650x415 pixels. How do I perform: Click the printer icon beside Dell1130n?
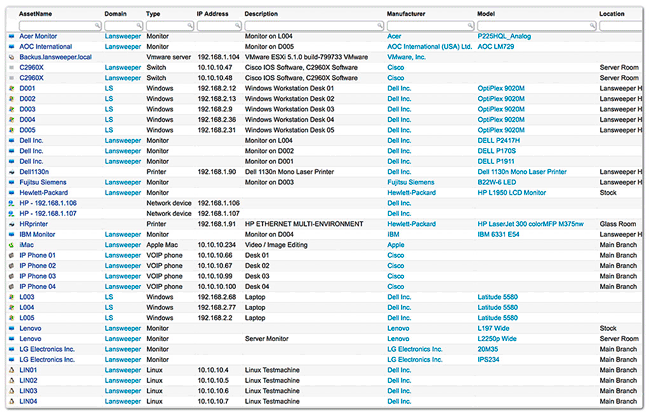[9, 172]
